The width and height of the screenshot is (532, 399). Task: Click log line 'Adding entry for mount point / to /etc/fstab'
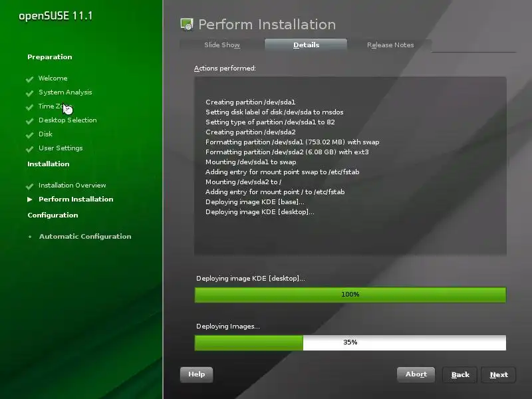(x=275, y=192)
